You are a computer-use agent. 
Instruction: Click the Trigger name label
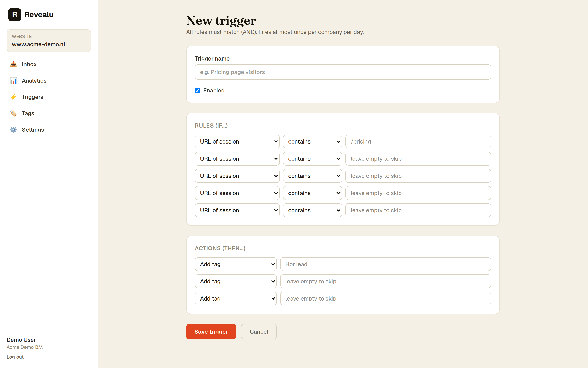tap(212, 59)
